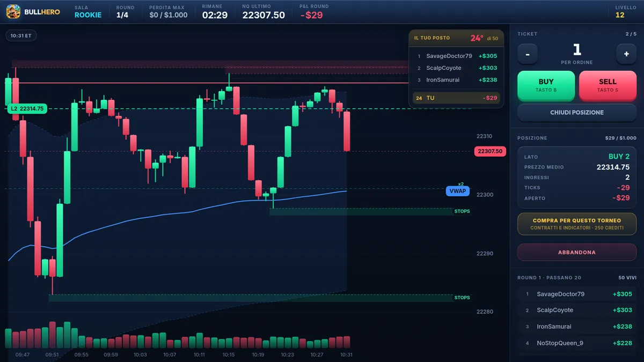Click the ABBANDONA button
This screenshot has height=362, width=644.
[x=577, y=252]
